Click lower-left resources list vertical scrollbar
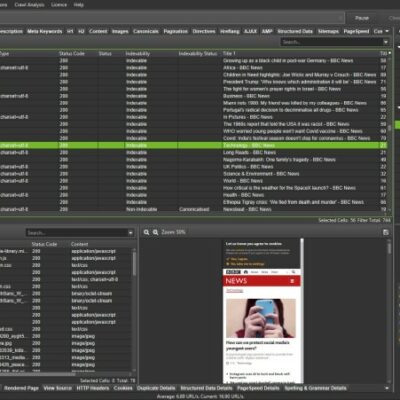Screen dimensions: 400x400 [x=134, y=263]
